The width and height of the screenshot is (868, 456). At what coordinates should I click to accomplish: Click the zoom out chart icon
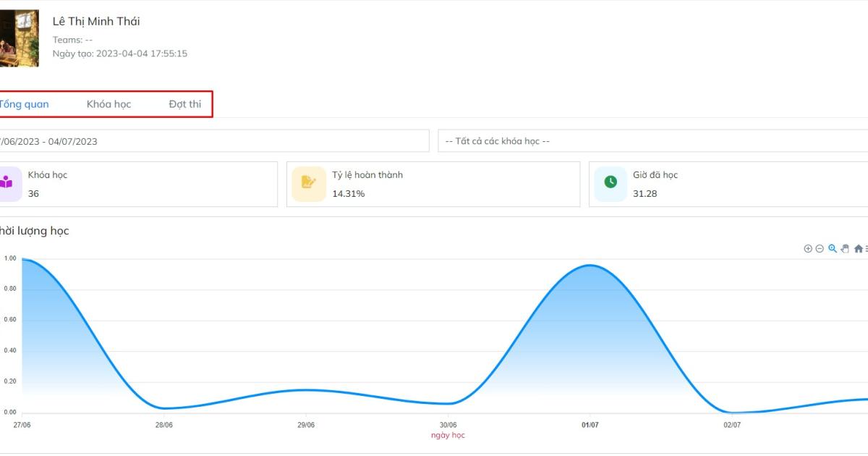click(820, 249)
